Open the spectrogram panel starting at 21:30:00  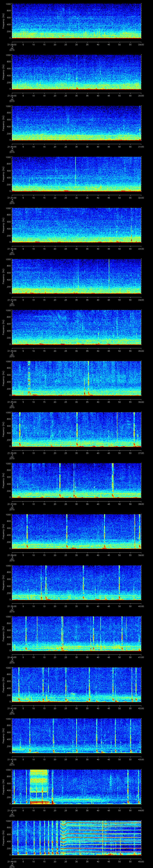76,123
